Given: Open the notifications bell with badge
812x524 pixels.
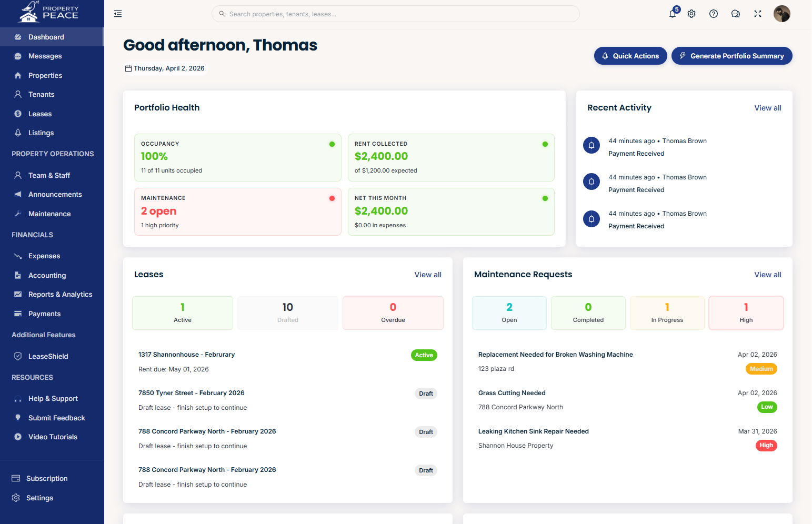Looking at the screenshot, I should point(673,14).
